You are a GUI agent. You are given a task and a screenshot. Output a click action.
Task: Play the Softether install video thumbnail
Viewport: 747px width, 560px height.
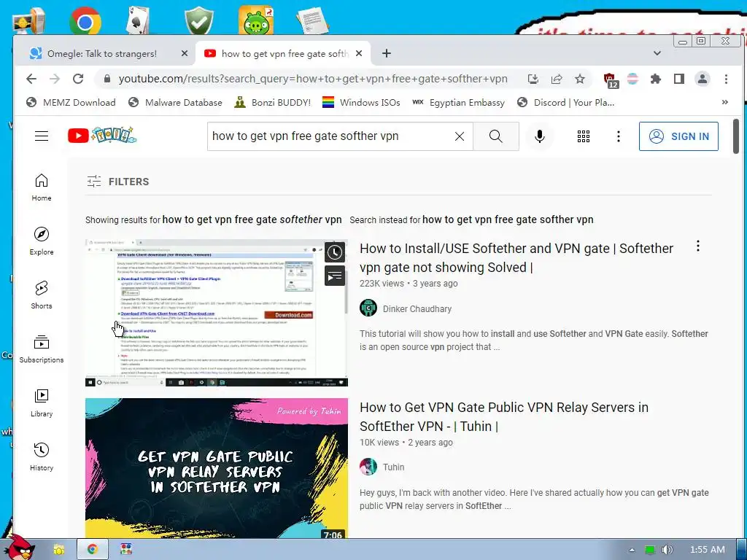216,313
